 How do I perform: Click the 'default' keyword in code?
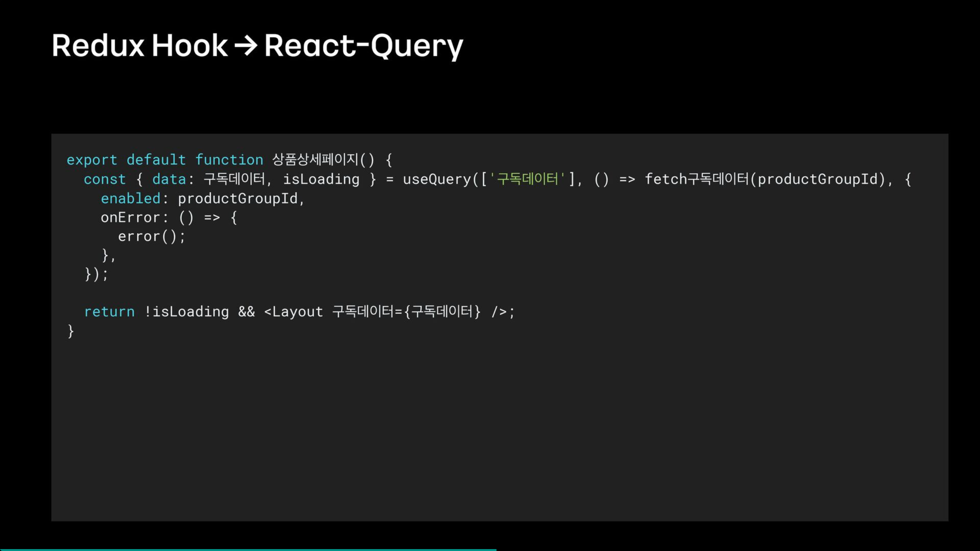[156, 160]
